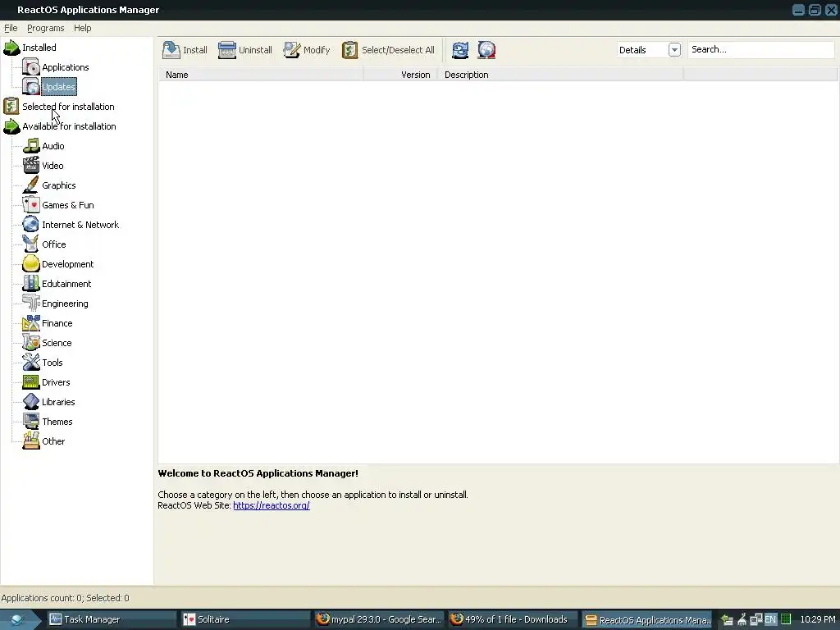
Task: Click the EN language tray indicator
Action: (x=769, y=619)
